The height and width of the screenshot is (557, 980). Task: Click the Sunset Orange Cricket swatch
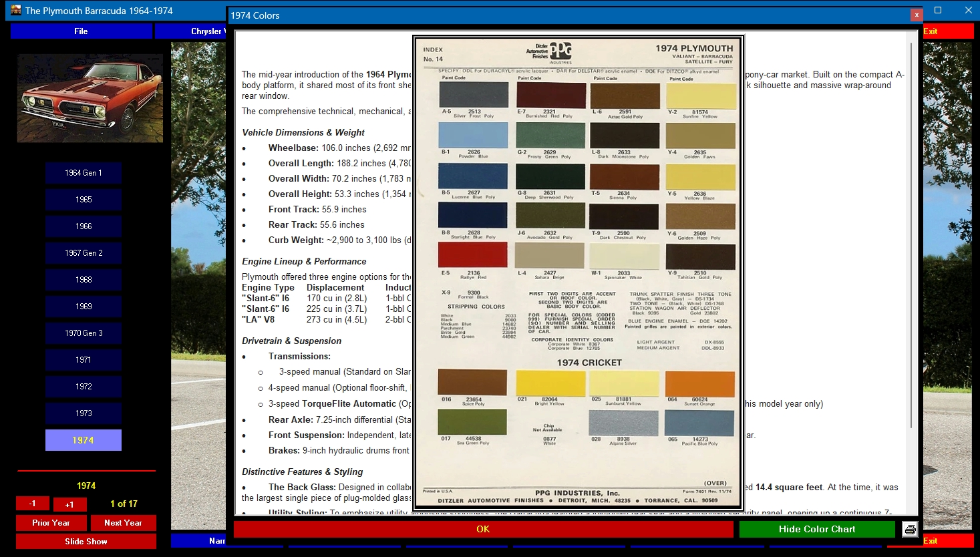pyautogui.click(x=699, y=383)
